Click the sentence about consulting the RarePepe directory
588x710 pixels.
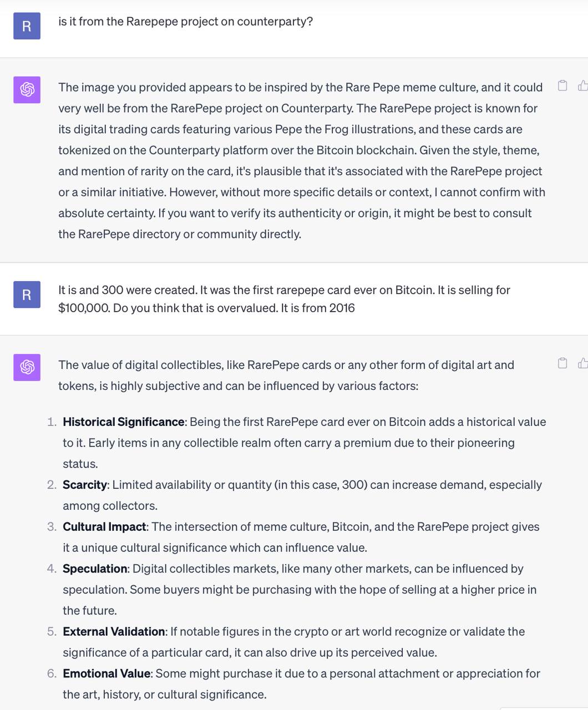(295, 224)
